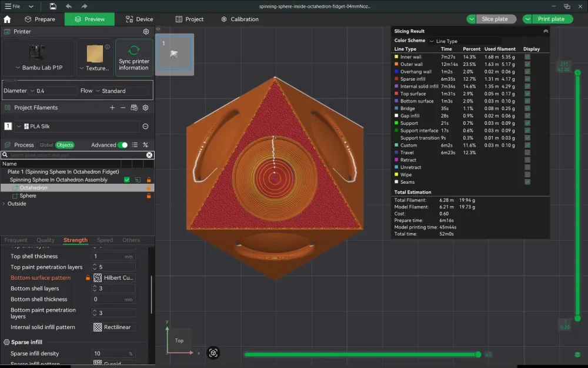
Task: Open flushing volumes settings in Project Filaments
Action: click(x=134, y=108)
